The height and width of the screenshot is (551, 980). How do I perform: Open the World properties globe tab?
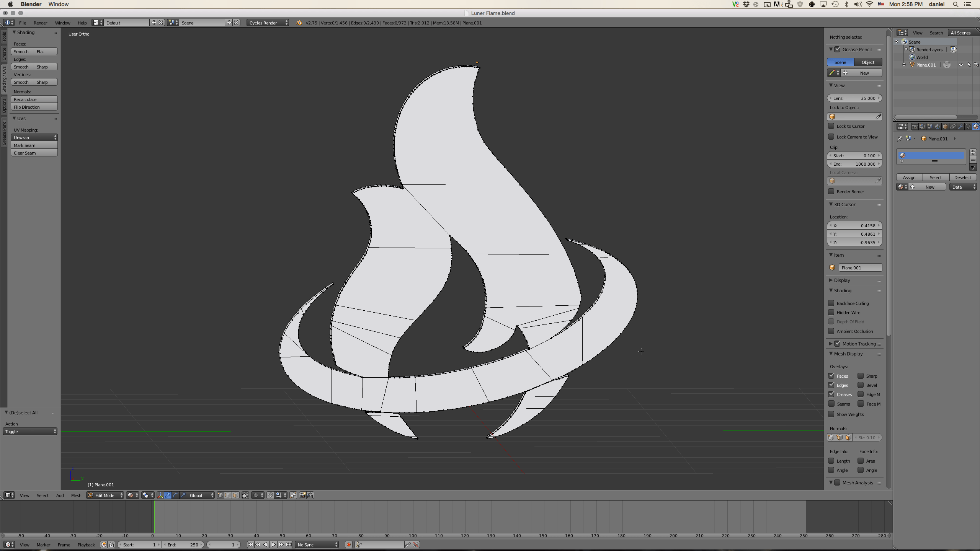[938, 127]
